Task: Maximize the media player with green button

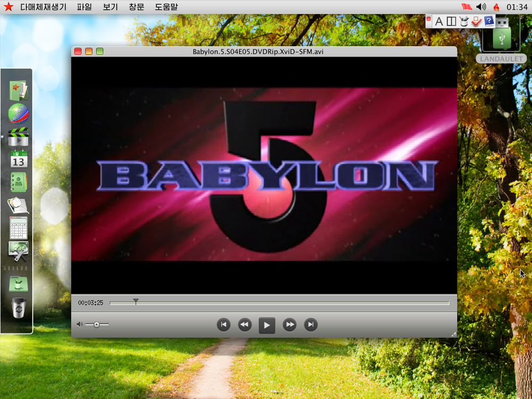Action: point(99,52)
